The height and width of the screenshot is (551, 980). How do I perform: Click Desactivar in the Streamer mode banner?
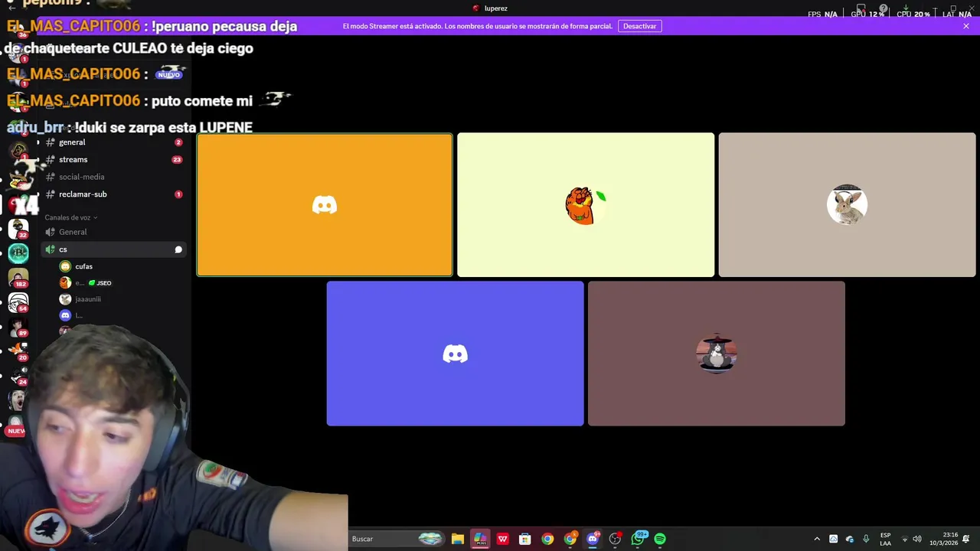pos(639,26)
